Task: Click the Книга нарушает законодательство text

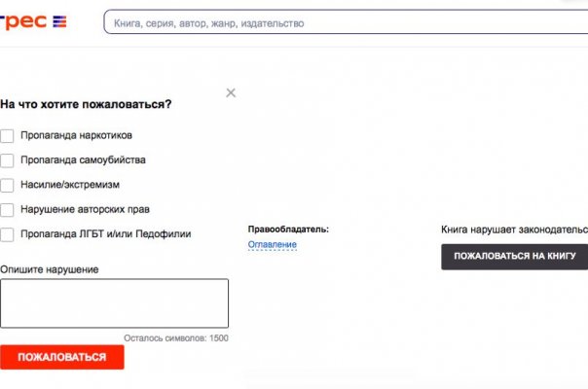Action: tap(514, 230)
